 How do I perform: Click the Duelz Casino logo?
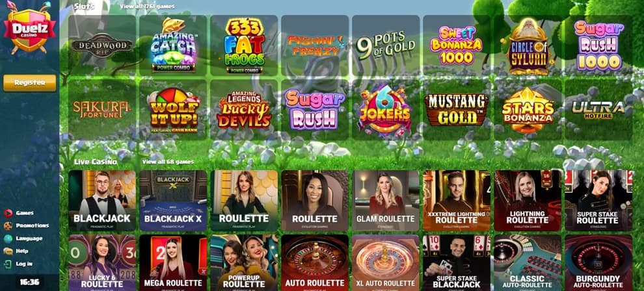pyautogui.click(x=29, y=28)
